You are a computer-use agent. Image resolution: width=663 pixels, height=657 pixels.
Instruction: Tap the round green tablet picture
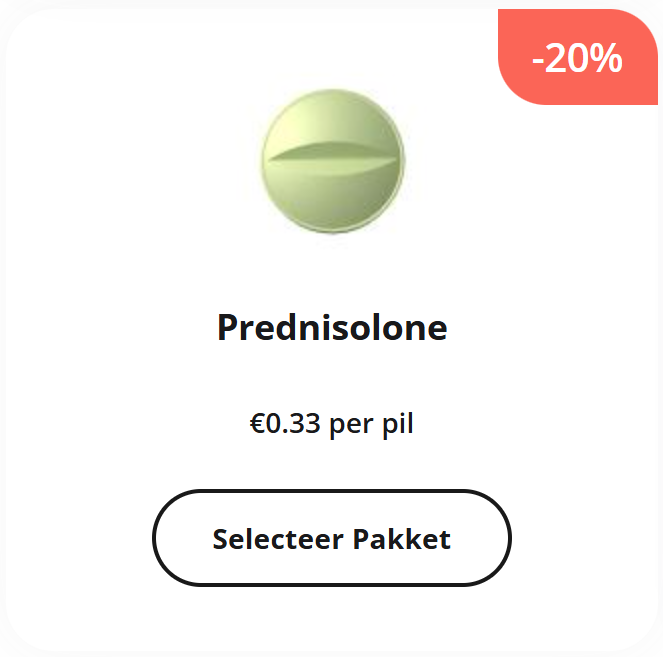(333, 161)
